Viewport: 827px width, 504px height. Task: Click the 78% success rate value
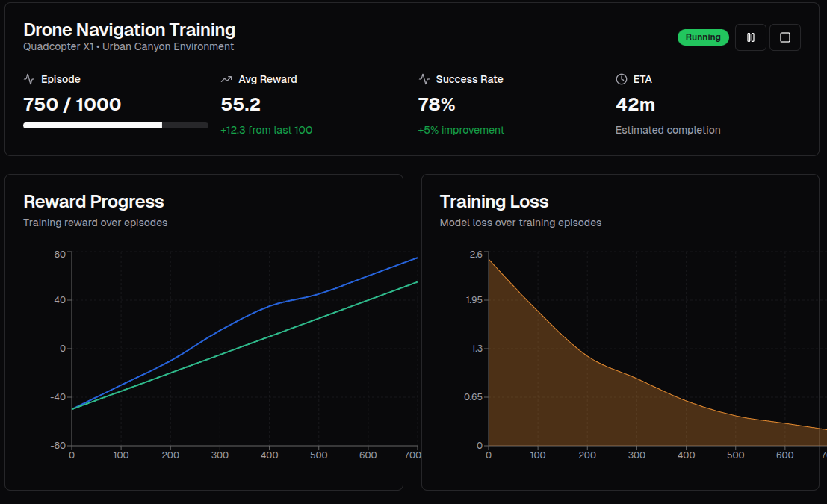(436, 105)
